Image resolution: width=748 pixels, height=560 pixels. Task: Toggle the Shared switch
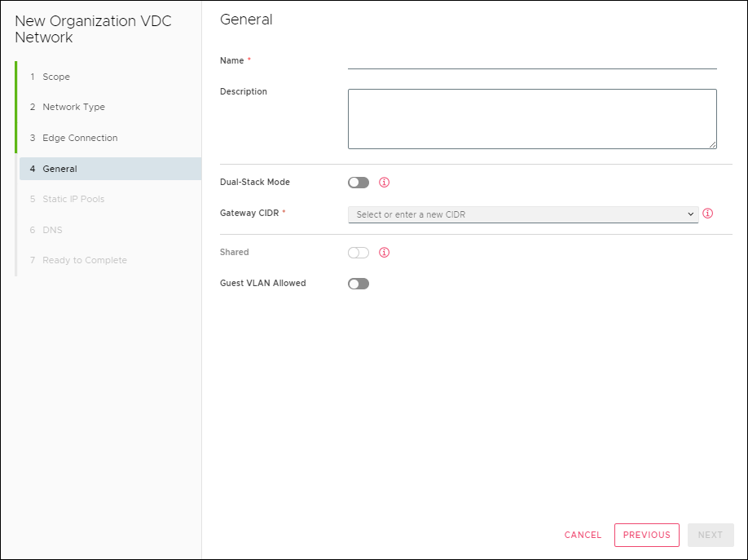point(359,253)
